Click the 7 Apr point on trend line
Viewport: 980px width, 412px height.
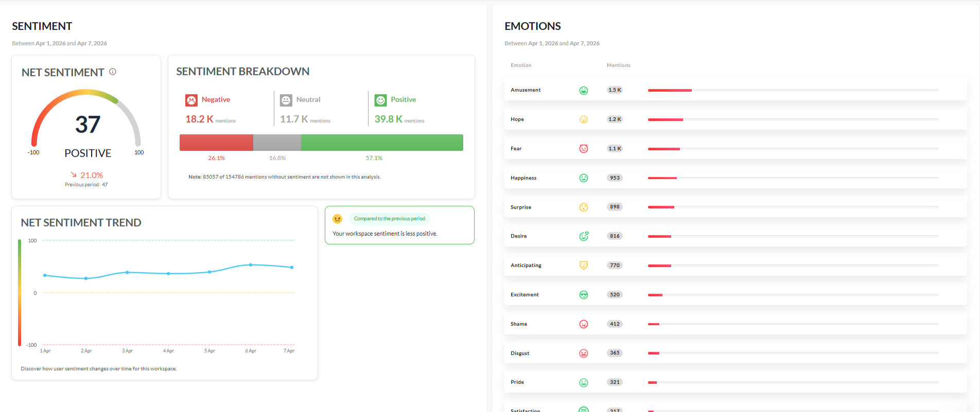pyautogui.click(x=292, y=267)
